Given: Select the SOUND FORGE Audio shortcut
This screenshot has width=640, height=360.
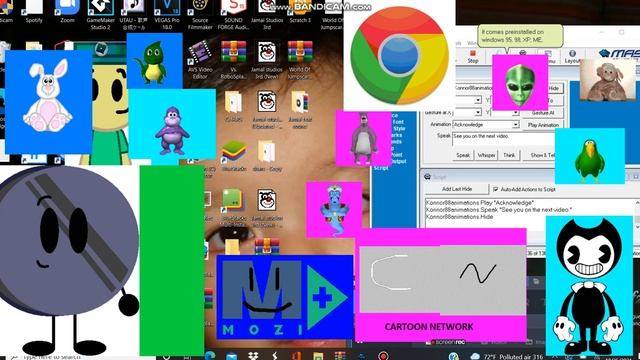Looking at the screenshot, I should click(233, 14).
